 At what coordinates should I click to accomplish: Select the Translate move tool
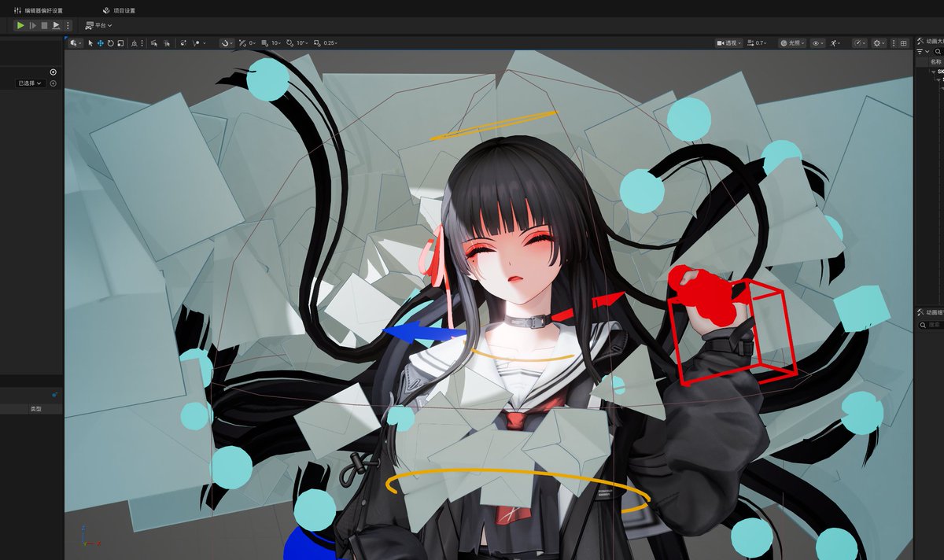click(x=101, y=43)
